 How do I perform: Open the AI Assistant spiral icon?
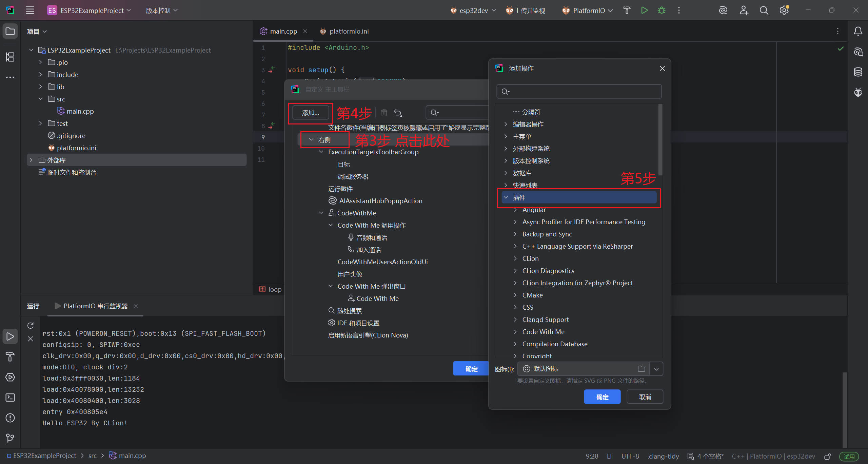723,10
